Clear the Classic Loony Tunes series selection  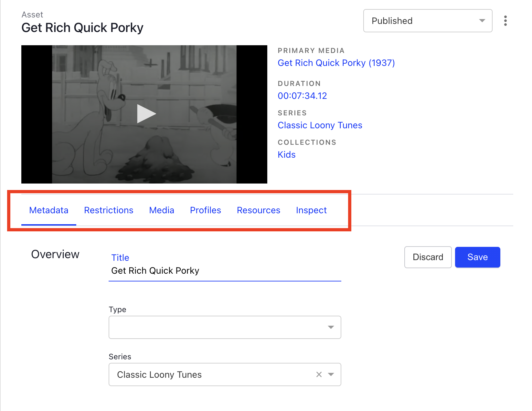(319, 374)
